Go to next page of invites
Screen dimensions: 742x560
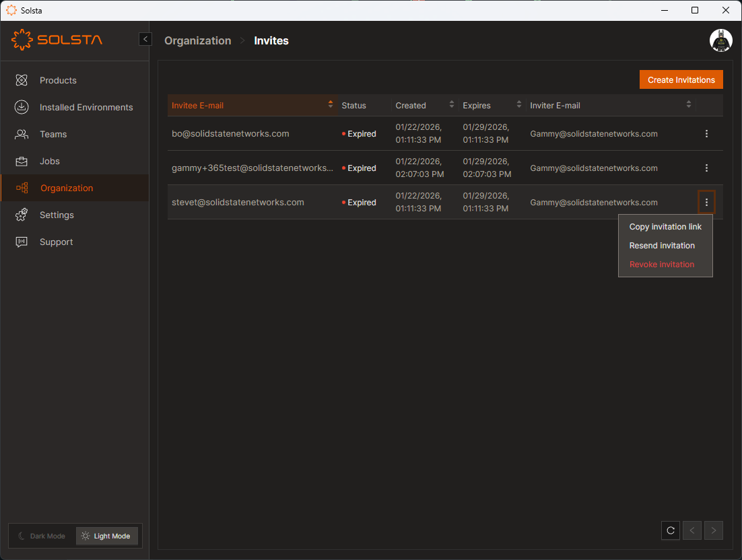[x=714, y=530]
